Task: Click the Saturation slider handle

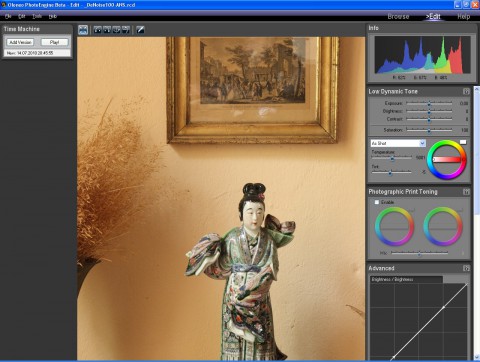Action: (429, 130)
